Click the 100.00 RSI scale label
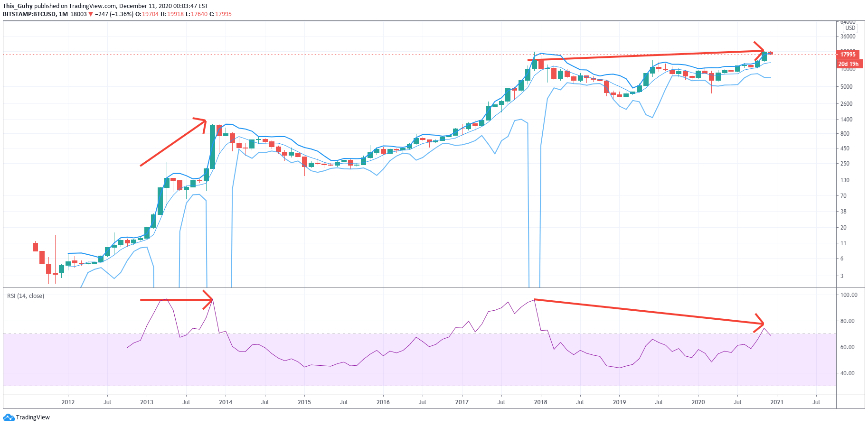 tap(849, 295)
